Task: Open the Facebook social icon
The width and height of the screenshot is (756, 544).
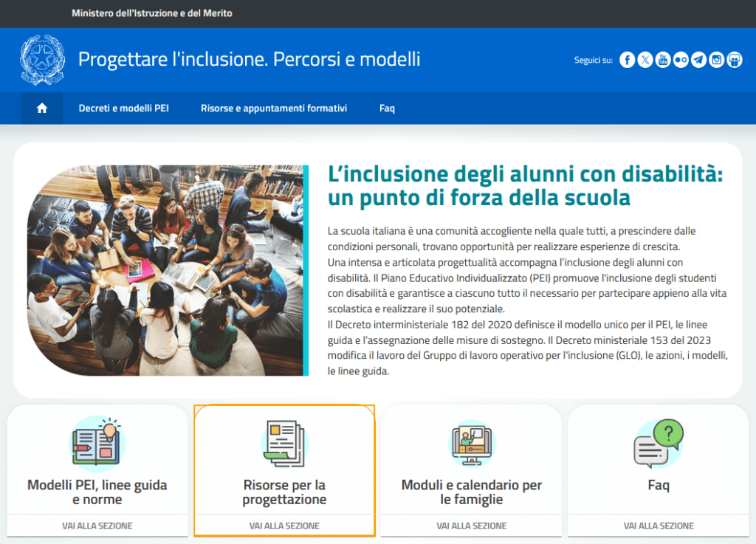Action: pos(627,60)
